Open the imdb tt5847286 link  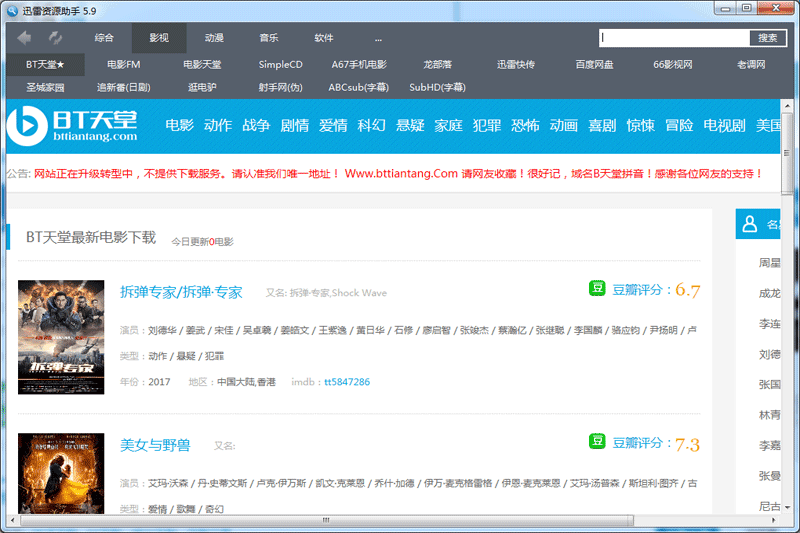coord(346,382)
